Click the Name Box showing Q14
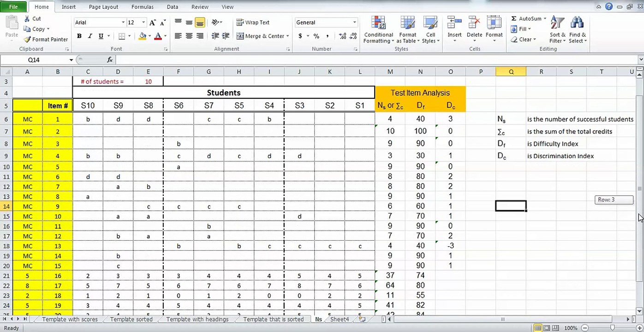Screen dimensions: 644x332 34,60
